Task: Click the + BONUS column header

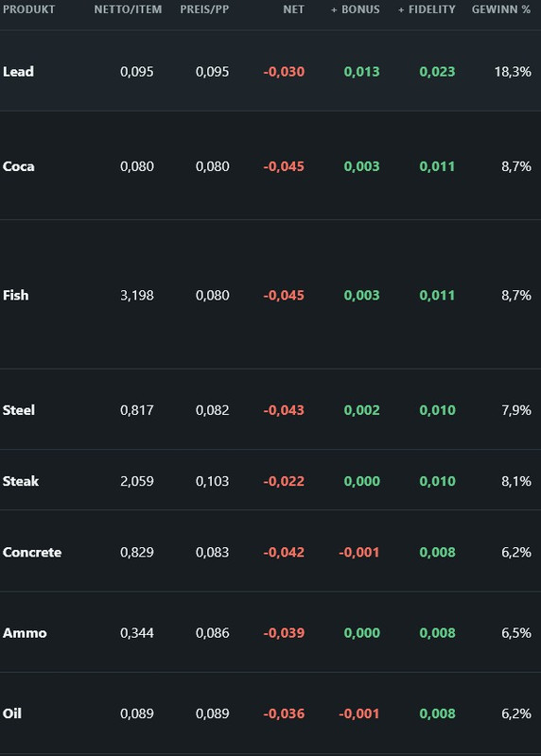Action: point(356,9)
